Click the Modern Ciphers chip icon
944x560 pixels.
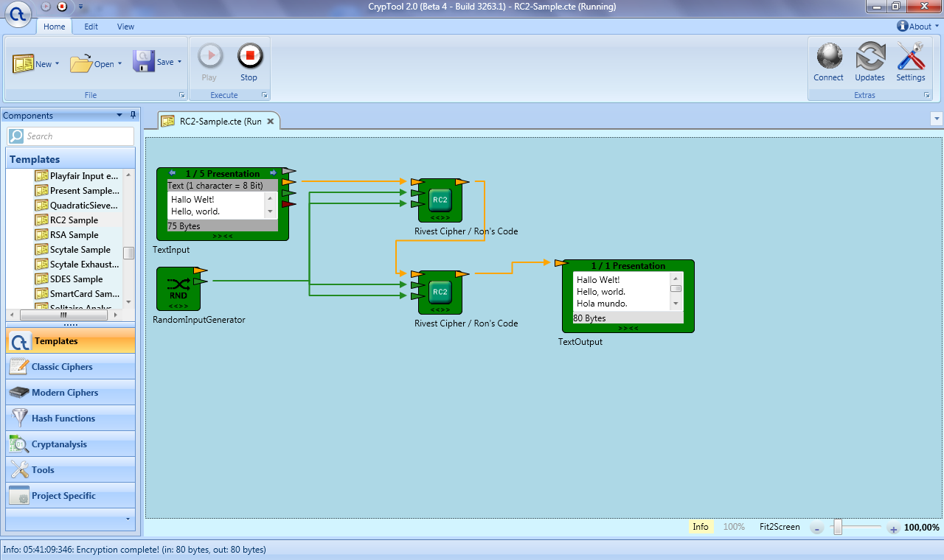click(19, 393)
